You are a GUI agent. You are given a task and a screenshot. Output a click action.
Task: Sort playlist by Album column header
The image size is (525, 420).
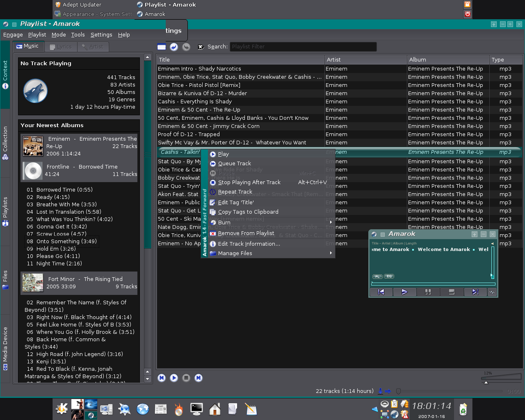pyautogui.click(x=448, y=60)
